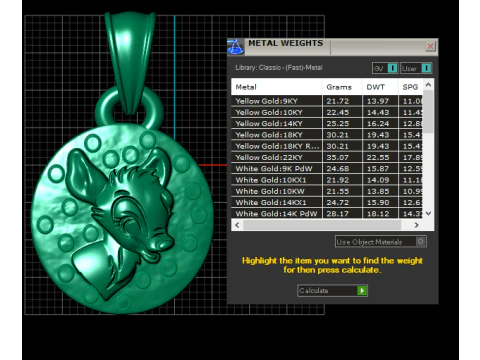Image resolution: width=480 pixels, height=360 pixels.
Task: Click the 22.45 grams value
Action: point(338,112)
